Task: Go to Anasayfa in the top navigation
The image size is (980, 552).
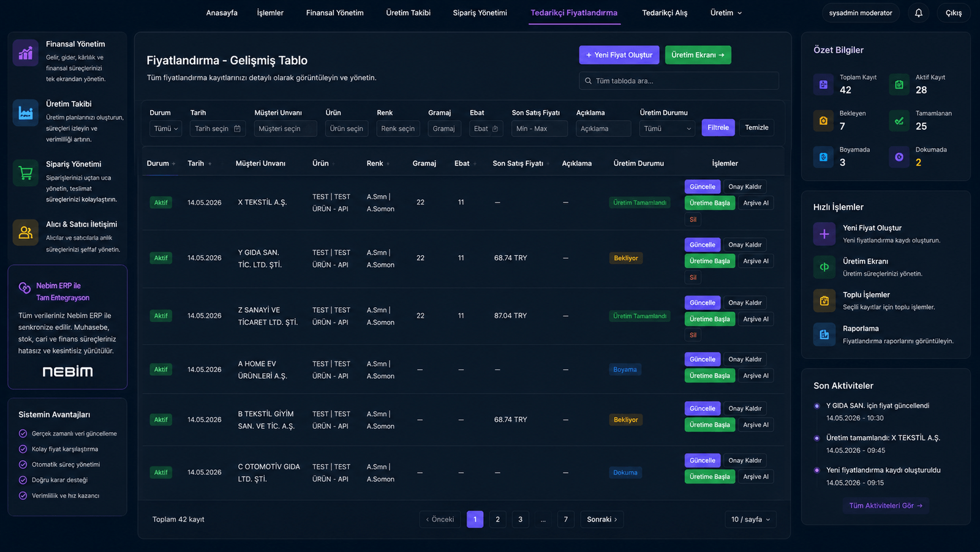Action: [x=222, y=13]
